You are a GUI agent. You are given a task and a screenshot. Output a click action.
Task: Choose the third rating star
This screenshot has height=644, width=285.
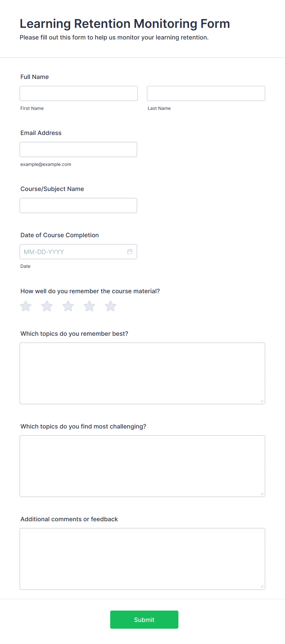pos(68,306)
